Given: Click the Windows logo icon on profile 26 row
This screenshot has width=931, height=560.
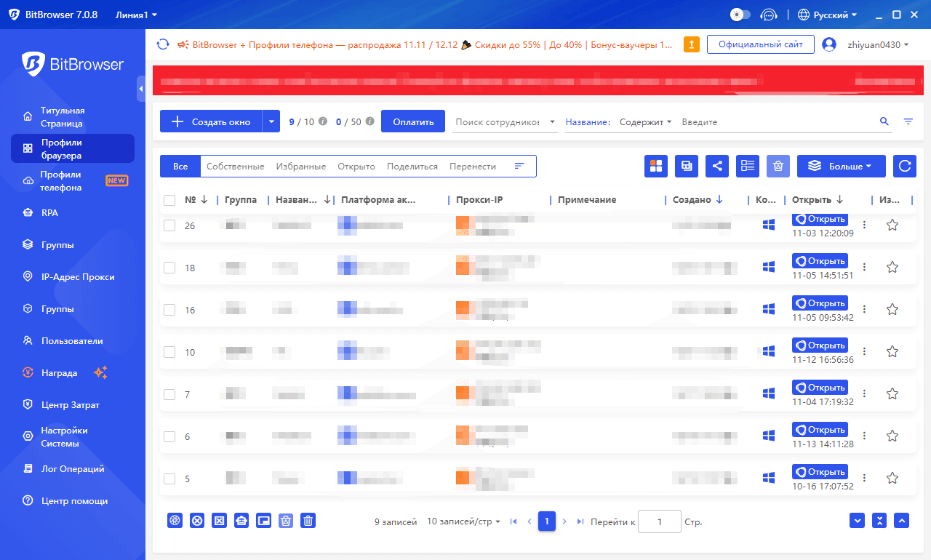Looking at the screenshot, I should click(x=768, y=225).
